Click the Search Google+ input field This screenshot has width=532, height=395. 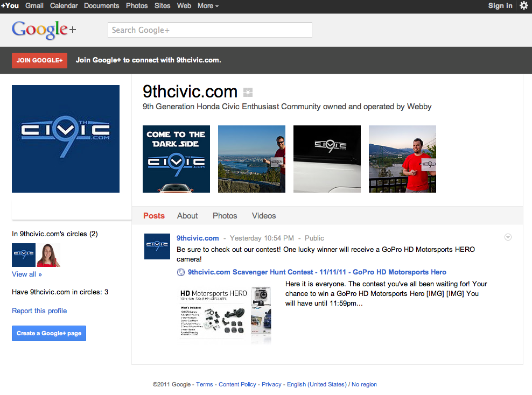[209, 30]
